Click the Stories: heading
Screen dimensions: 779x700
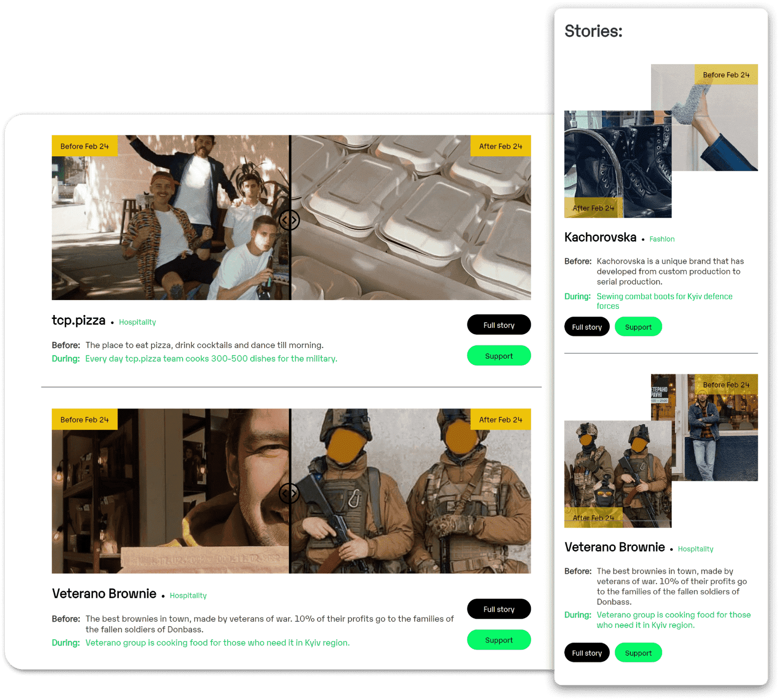click(593, 31)
